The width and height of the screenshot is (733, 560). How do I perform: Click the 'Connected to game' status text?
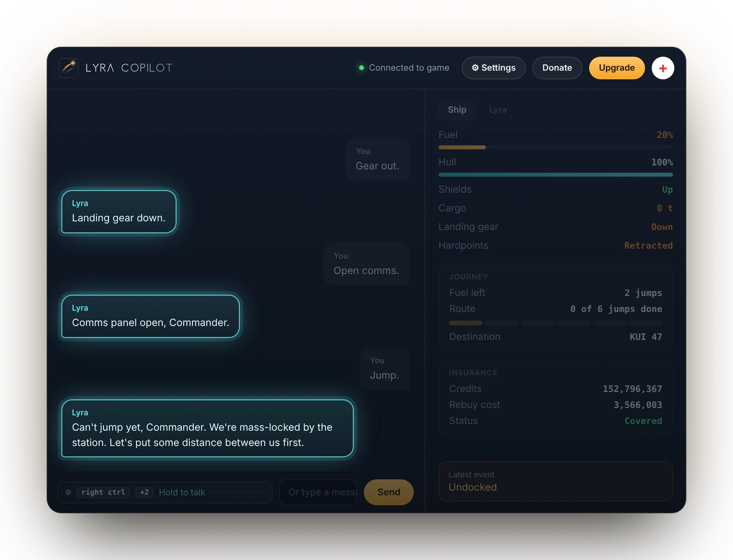pos(409,68)
